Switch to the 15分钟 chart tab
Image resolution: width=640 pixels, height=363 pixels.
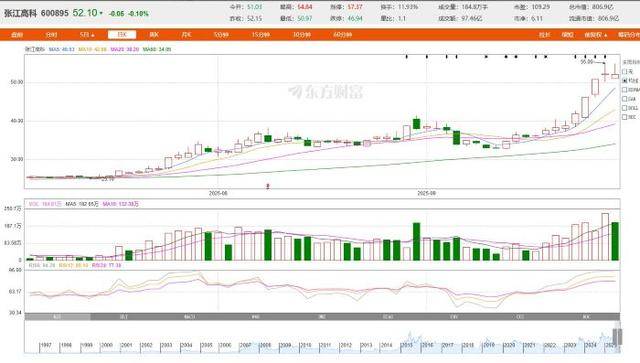[260, 35]
